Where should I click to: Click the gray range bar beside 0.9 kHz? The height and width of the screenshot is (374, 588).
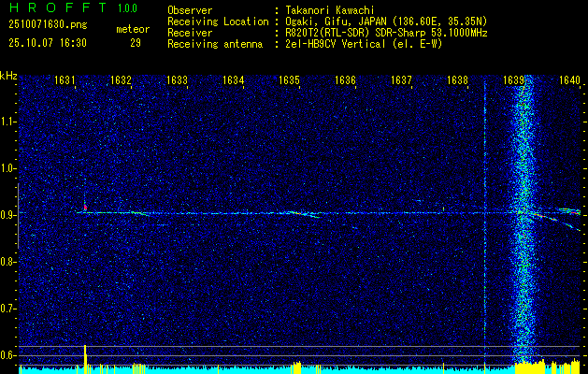click(18, 216)
